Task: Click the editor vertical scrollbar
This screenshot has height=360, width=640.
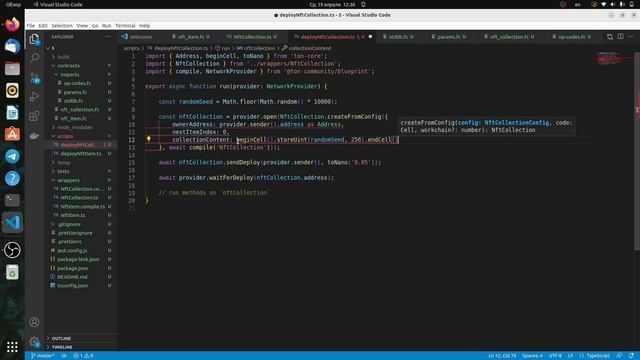Action: [x=637, y=151]
